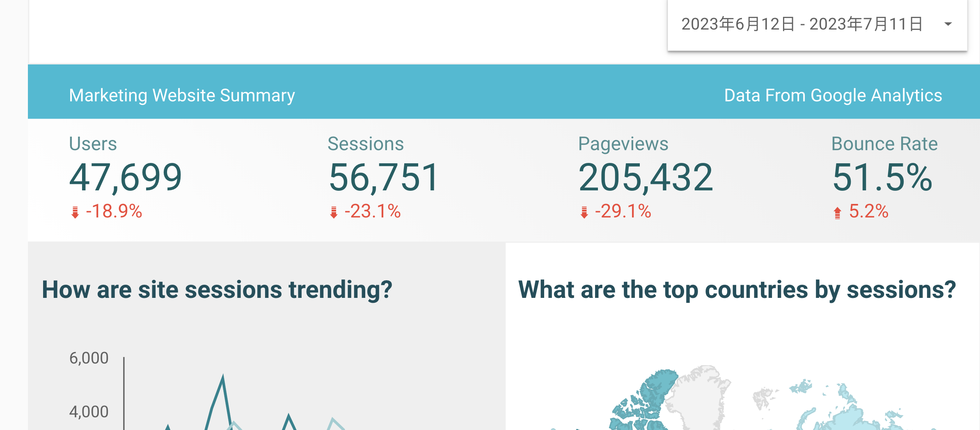Select the Users value 47,699
Viewport: 980px width, 430px height.
(126, 177)
